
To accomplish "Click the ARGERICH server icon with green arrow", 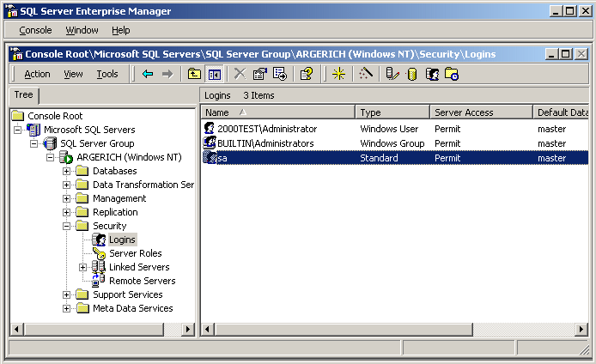I will [x=66, y=157].
